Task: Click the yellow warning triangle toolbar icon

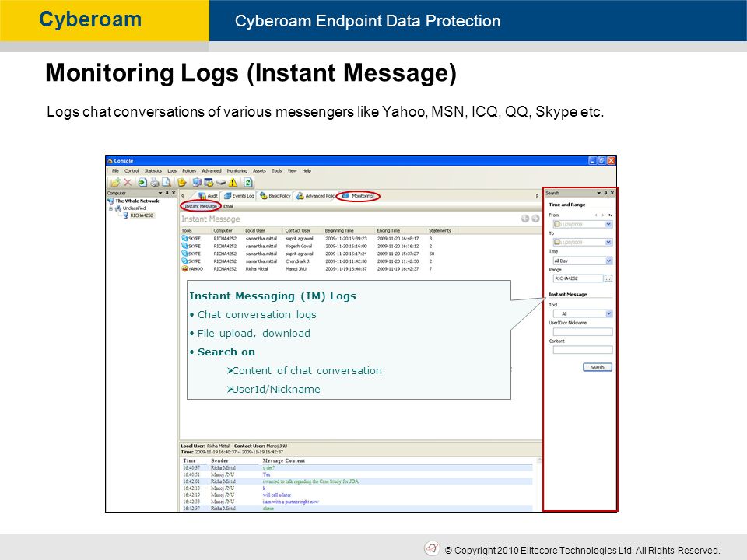Action: [x=233, y=182]
